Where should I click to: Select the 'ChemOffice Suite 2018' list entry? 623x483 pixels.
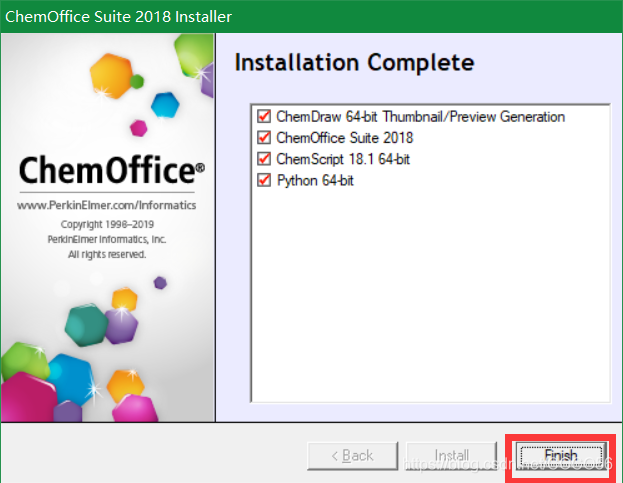(344, 138)
